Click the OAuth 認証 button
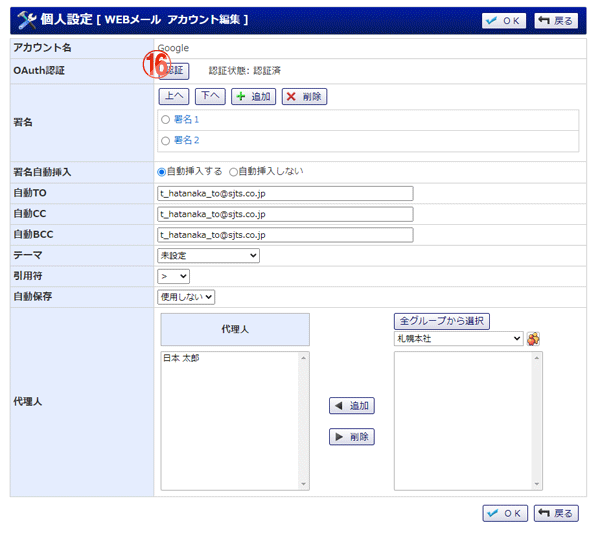This screenshot has height=534, width=600. tap(174, 71)
